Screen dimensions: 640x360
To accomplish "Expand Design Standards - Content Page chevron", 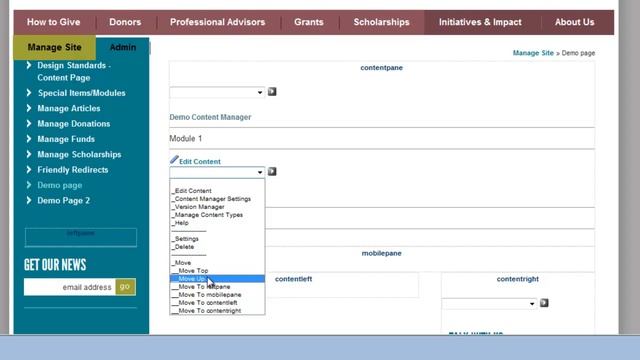I will click(x=29, y=65).
